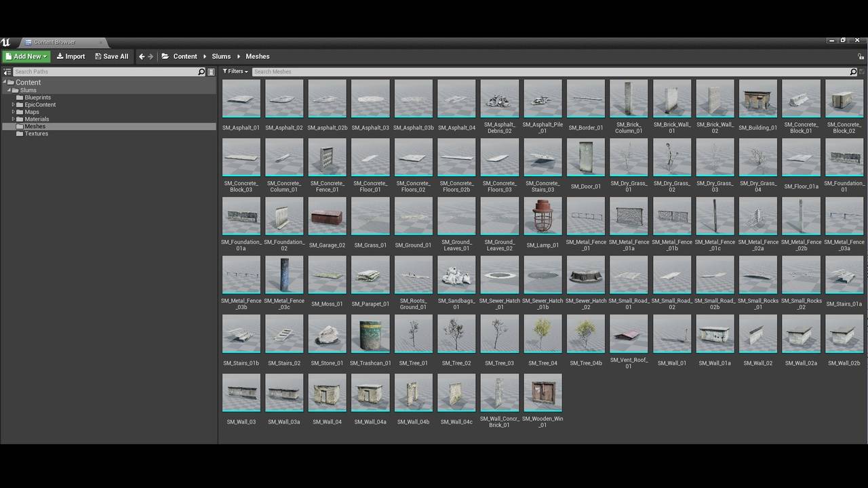This screenshot has height=488, width=868.
Task: Toggle the content browser lock icon
Action: pos(862,56)
